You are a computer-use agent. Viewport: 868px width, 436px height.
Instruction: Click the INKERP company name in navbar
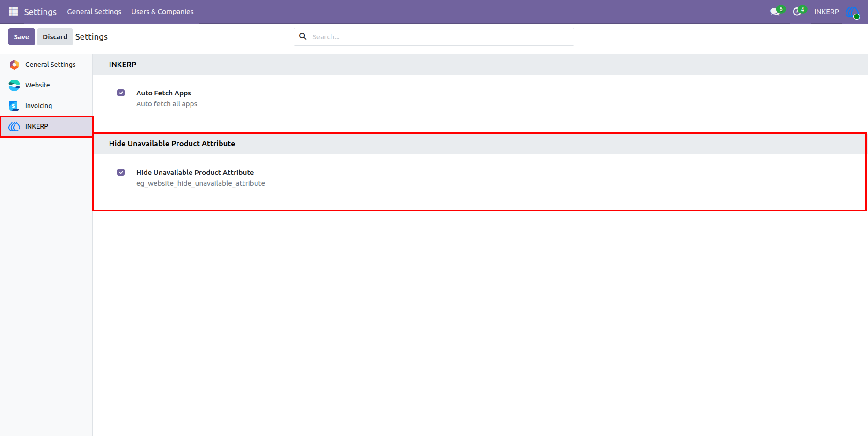(x=826, y=12)
